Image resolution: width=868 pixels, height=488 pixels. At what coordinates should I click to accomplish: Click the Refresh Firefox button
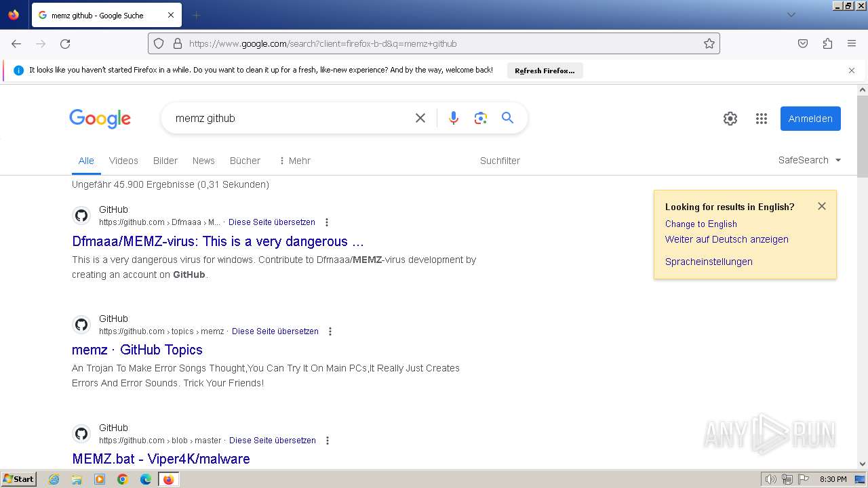click(545, 70)
